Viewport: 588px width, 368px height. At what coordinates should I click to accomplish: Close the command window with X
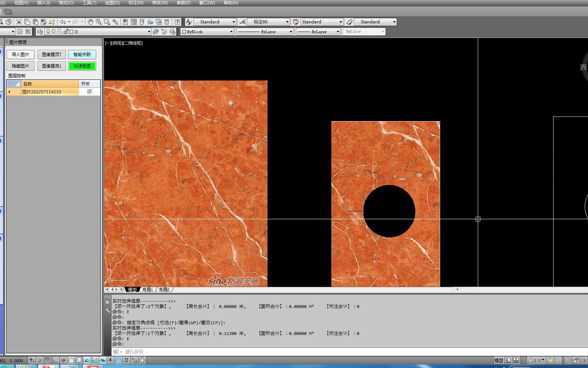107,302
